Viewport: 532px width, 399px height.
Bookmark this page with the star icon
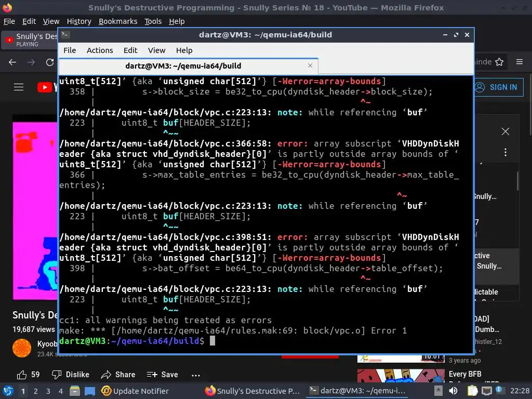499,62
